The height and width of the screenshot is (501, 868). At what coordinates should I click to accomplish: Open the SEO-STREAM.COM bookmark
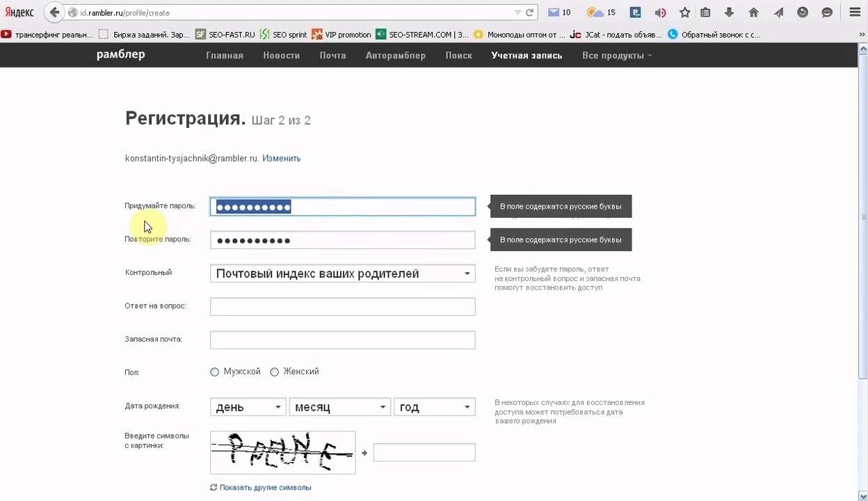(x=422, y=34)
